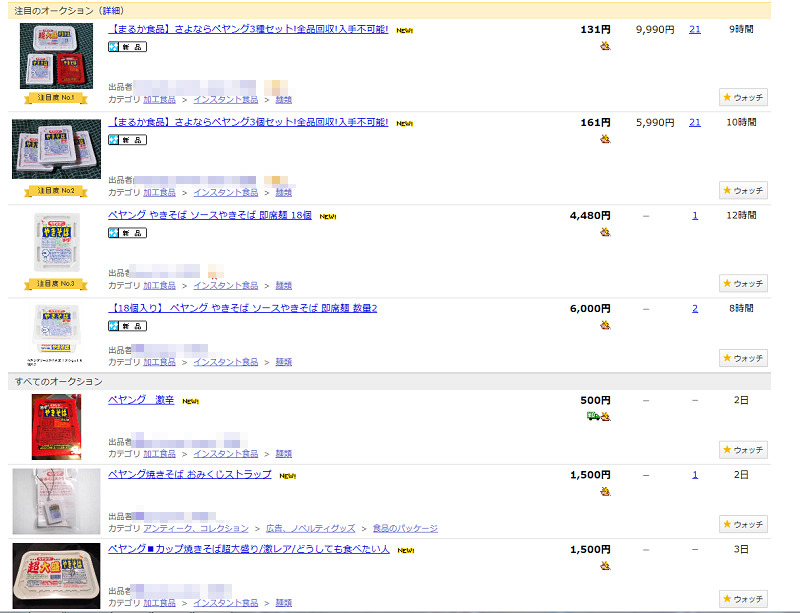This screenshot has width=800, height=613.
Task: Open ペヤング■カップ焼きそば超大盛り listing title
Action: coord(248,549)
